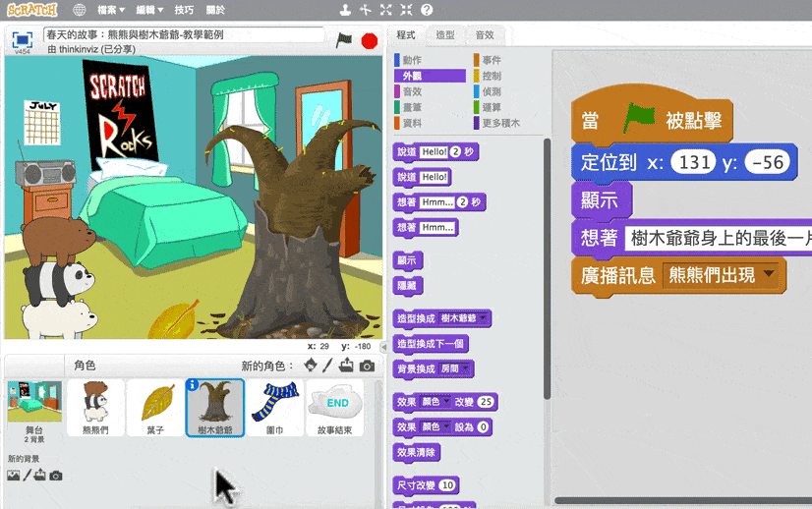The height and width of the screenshot is (509, 812).
Task: Open effect dropdown in 效果 設為 block
Action: [x=446, y=426]
